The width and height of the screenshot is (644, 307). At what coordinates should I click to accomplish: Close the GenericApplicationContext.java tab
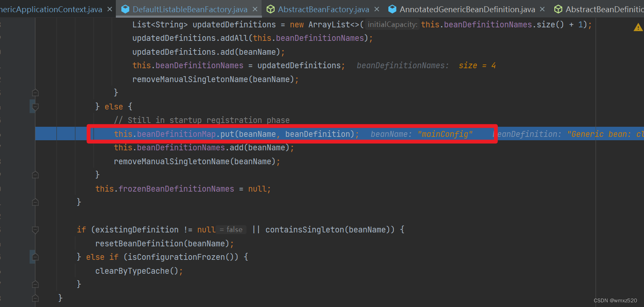pyautogui.click(x=110, y=9)
